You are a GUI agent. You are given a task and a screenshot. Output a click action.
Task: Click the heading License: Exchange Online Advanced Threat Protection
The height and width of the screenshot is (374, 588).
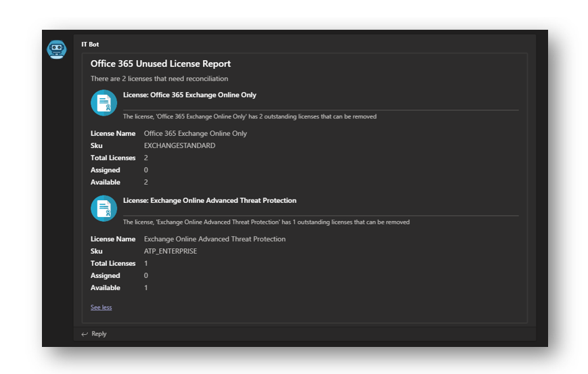tap(210, 200)
